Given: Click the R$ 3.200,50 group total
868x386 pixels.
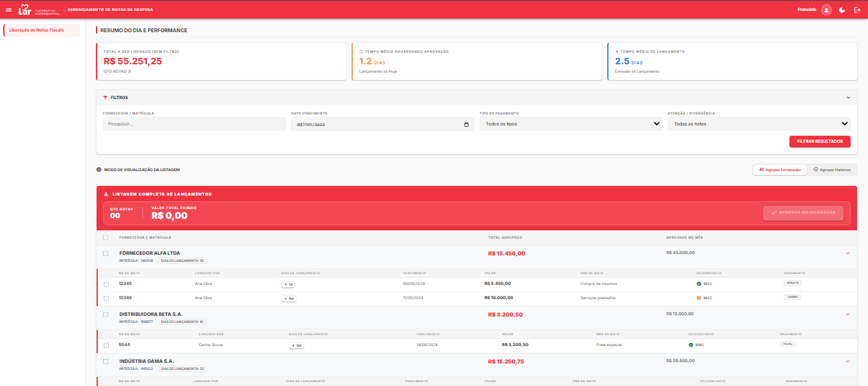Looking at the screenshot, I should click(x=505, y=314).
